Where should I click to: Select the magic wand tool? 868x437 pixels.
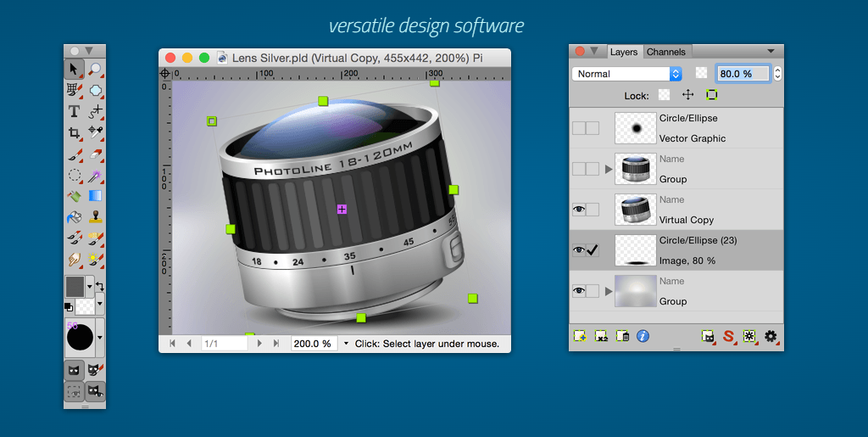point(96,176)
